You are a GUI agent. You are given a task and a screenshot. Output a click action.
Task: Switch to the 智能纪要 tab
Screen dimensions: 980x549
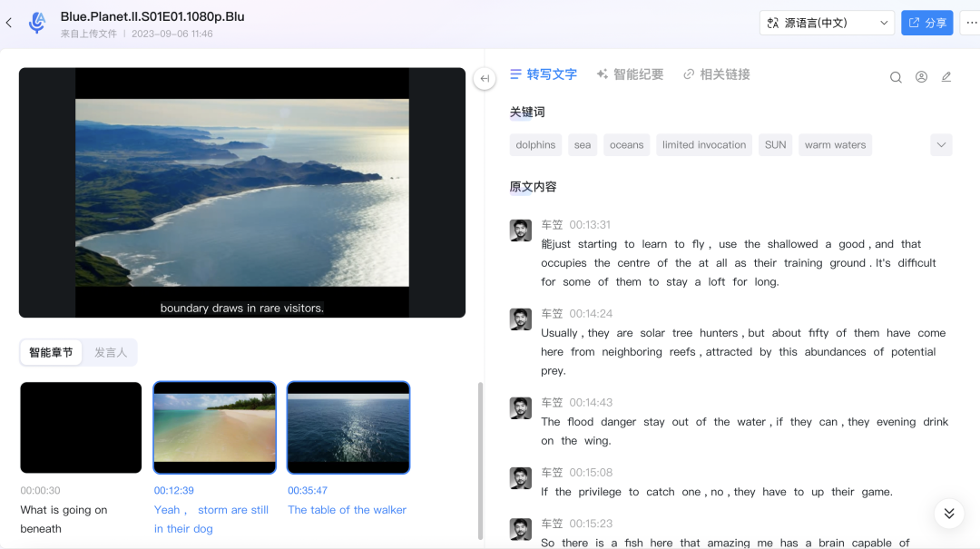pyautogui.click(x=630, y=74)
